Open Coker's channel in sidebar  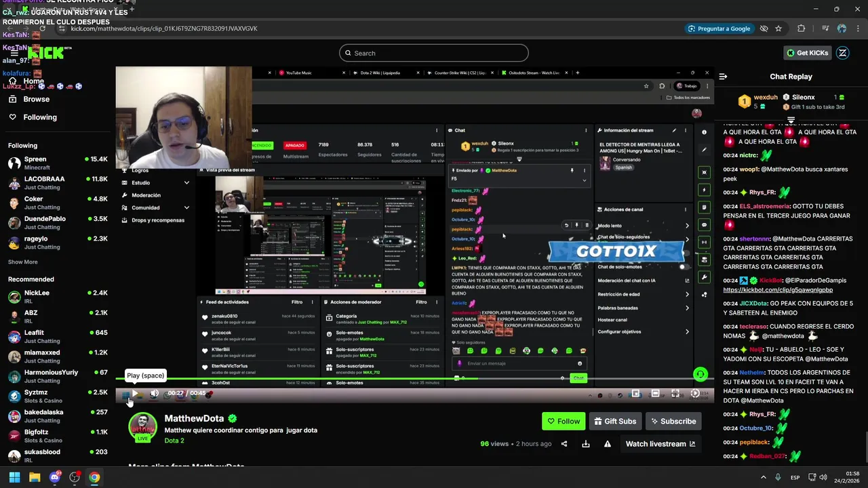[x=57, y=203]
